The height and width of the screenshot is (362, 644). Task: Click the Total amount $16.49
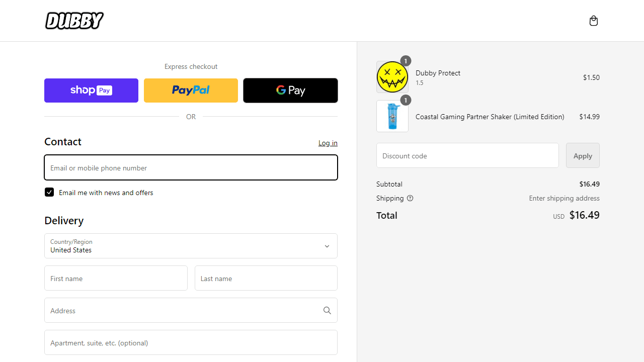click(584, 215)
